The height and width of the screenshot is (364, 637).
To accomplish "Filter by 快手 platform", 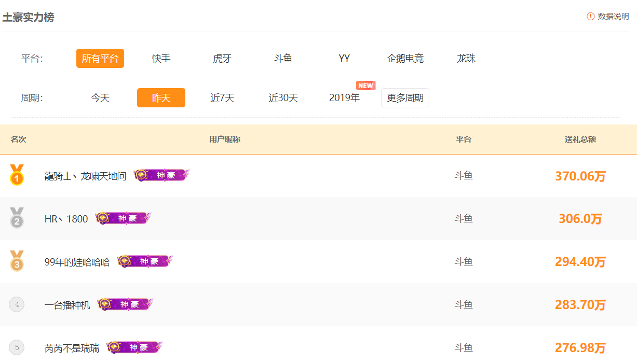I will point(161,58).
